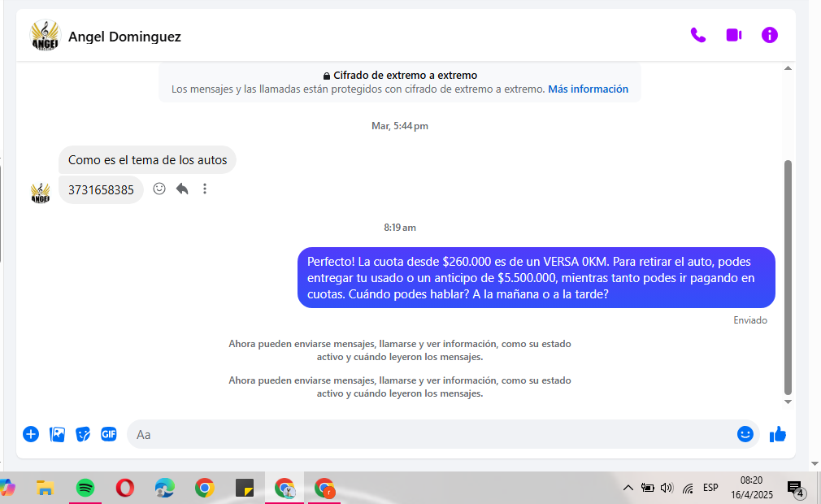
Task: Open Angel Dominguez profile name
Action: pyautogui.click(x=124, y=37)
